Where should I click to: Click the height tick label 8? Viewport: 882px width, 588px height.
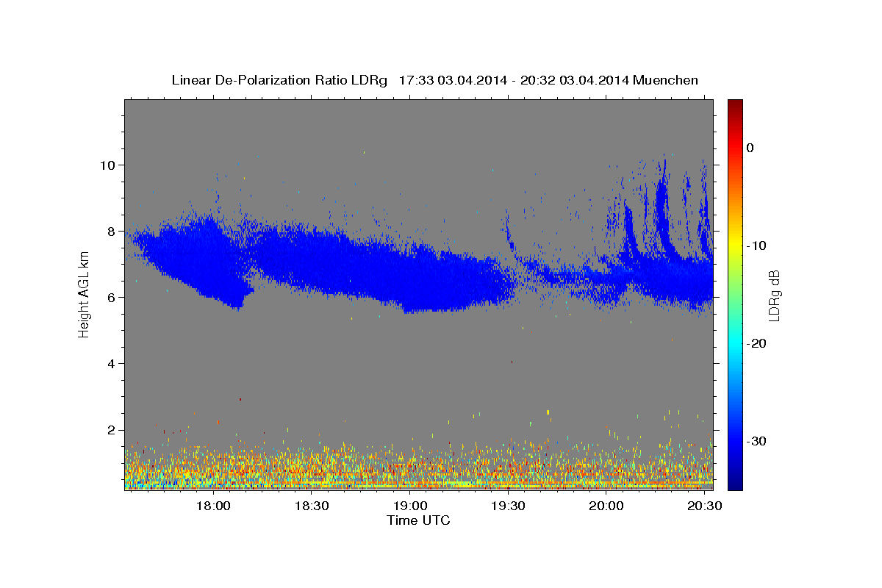[112, 231]
